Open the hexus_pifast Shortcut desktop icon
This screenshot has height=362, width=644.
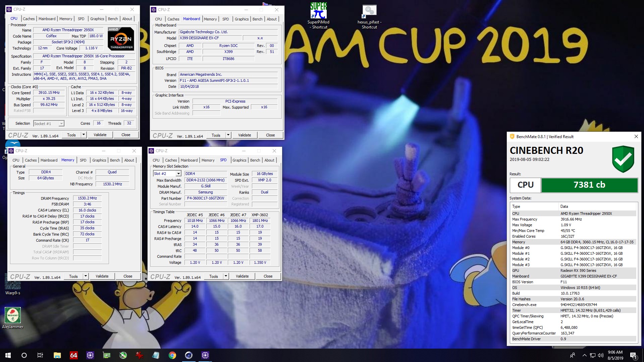click(369, 17)
